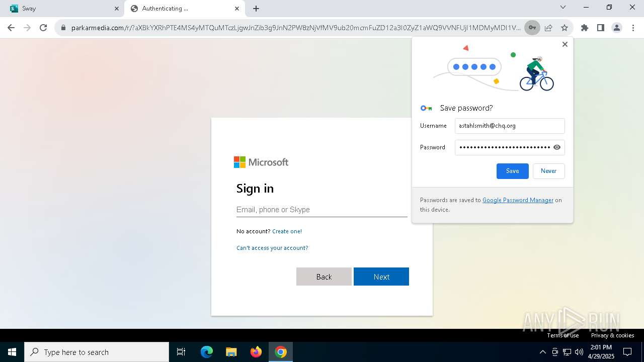The width and height of the screenshot is (644, 362).
Task: Launch Firefox from taskbar
Action: (x=256, y=352)
